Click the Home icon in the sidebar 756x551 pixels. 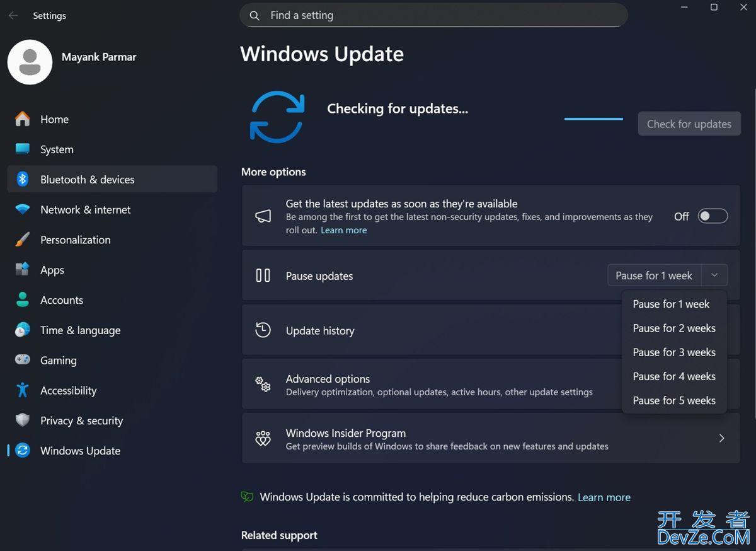pyautogui.click(x=23, y=119)
